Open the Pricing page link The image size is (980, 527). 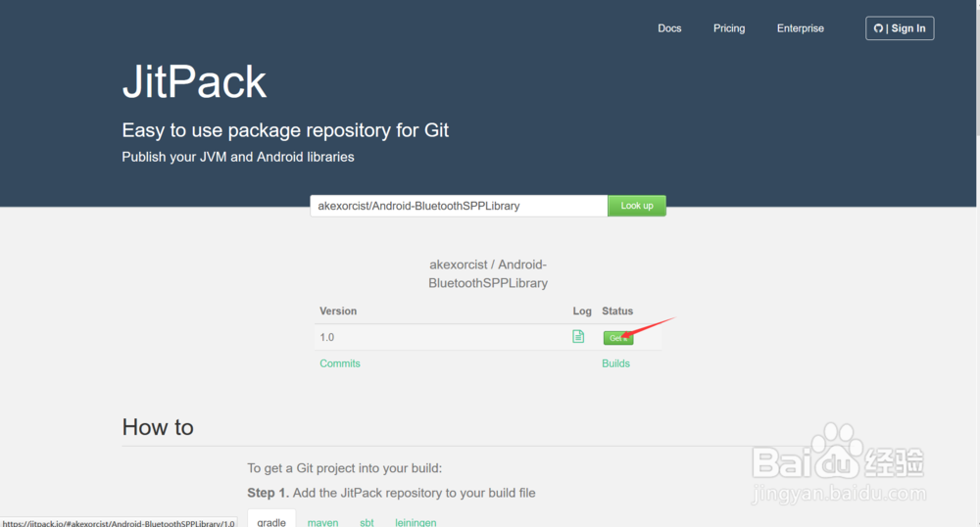(729, 28)
